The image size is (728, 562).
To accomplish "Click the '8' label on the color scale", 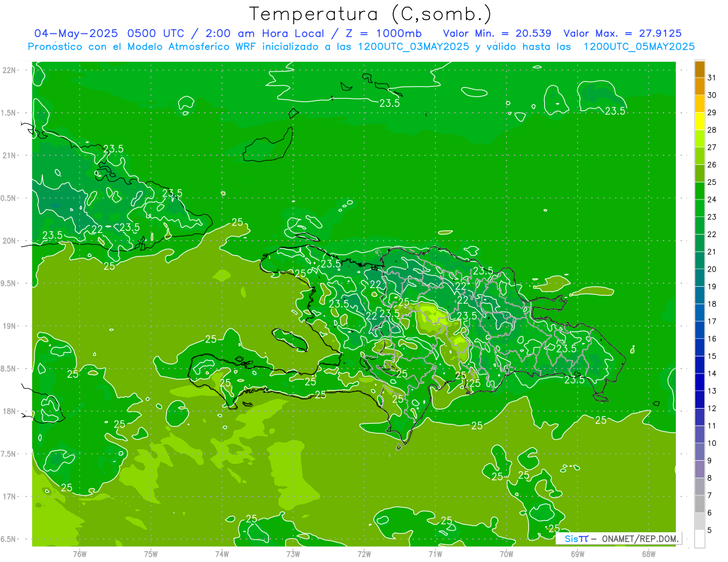I will click(x=710, y=478).
